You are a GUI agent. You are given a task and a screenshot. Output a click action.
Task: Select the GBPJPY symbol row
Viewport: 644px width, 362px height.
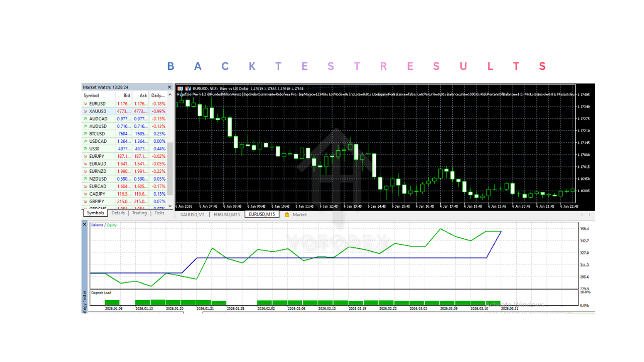[x=98, y=202]
